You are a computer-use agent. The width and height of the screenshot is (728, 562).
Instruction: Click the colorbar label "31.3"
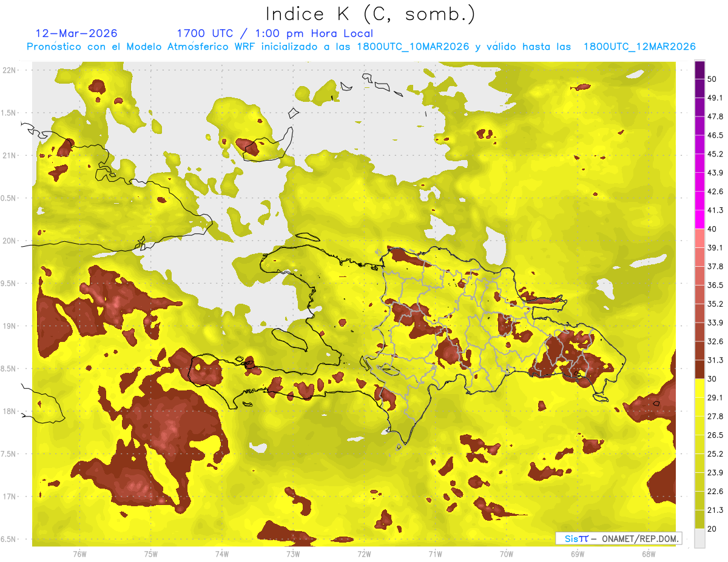click(715, 360)
